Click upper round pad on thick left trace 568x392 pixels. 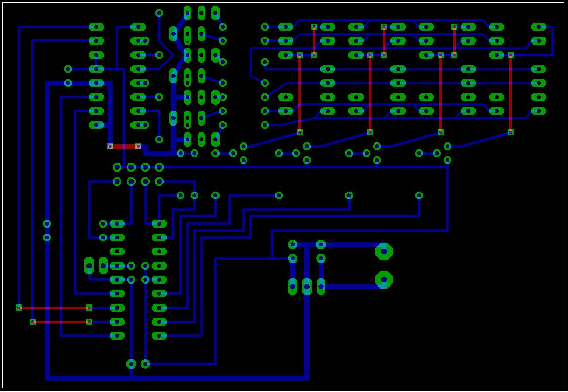click(x=47, y=223)
